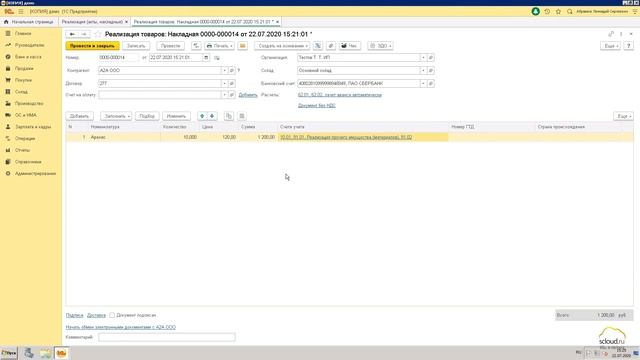Open the Заполнить dropdown button

[x=116, y=116]
